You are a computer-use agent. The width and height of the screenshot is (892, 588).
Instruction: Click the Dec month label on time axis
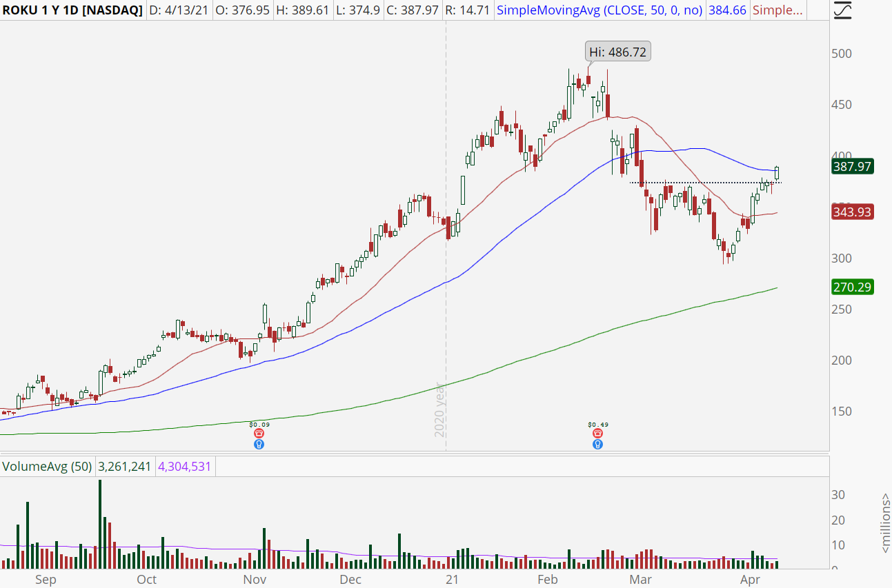tap(351, 580)
